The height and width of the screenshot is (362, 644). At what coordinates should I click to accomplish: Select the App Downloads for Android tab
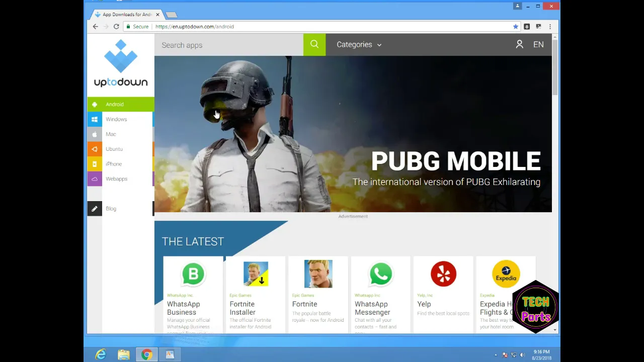(127, 15)
